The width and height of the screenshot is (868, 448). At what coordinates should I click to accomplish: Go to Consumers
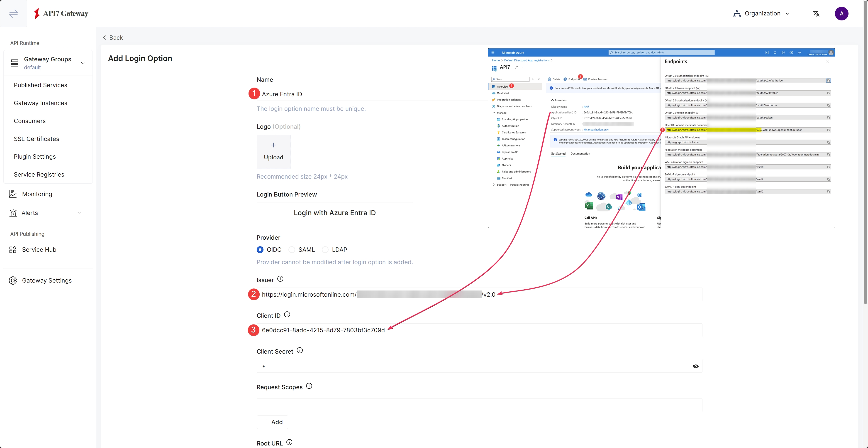30,121
